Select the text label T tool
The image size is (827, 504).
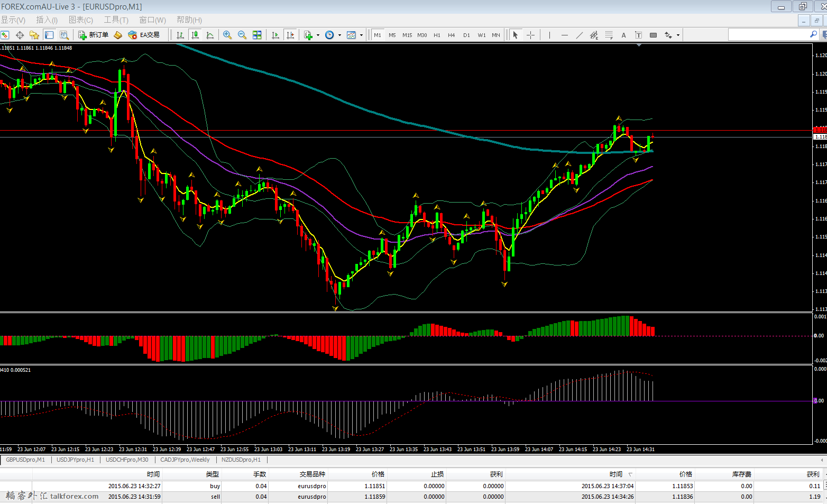pyautogui.click(x=639, y=35)
